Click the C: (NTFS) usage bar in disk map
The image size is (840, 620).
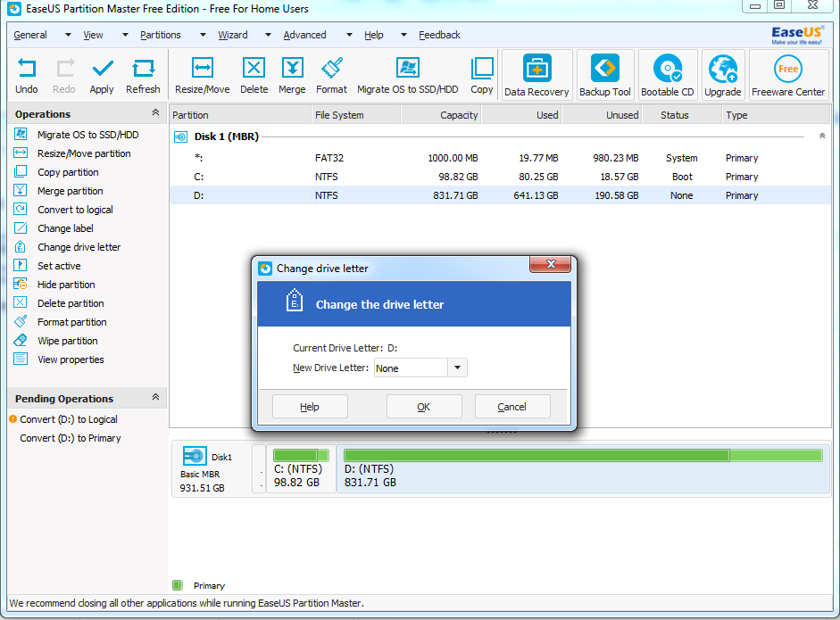(301, 456)
